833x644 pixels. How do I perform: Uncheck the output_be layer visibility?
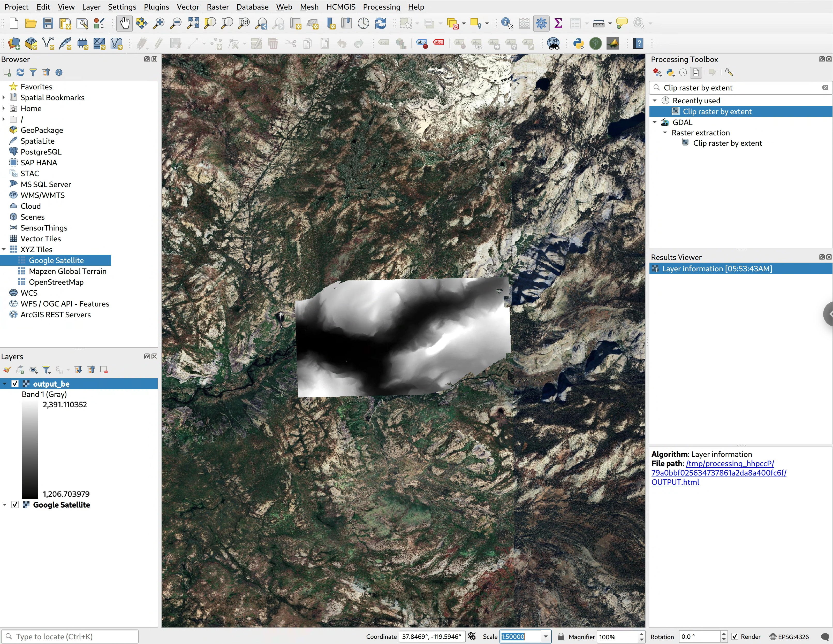(15, 384)
